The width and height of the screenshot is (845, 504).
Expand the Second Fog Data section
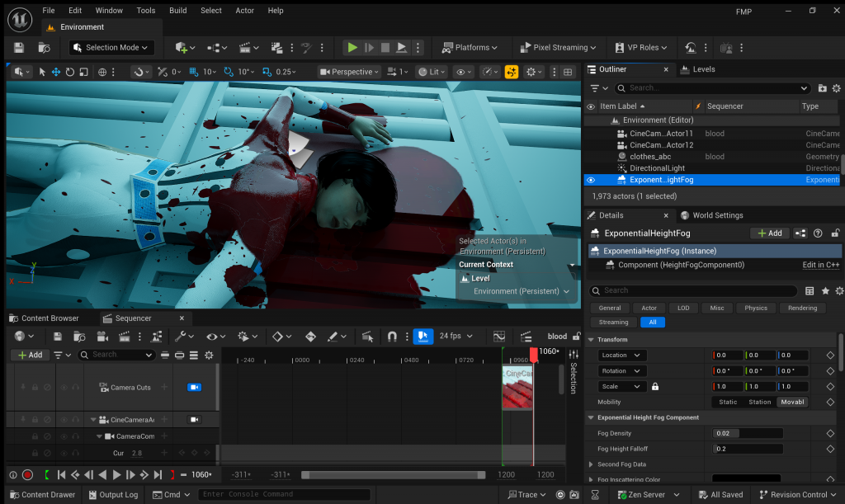tap(591, 464)
